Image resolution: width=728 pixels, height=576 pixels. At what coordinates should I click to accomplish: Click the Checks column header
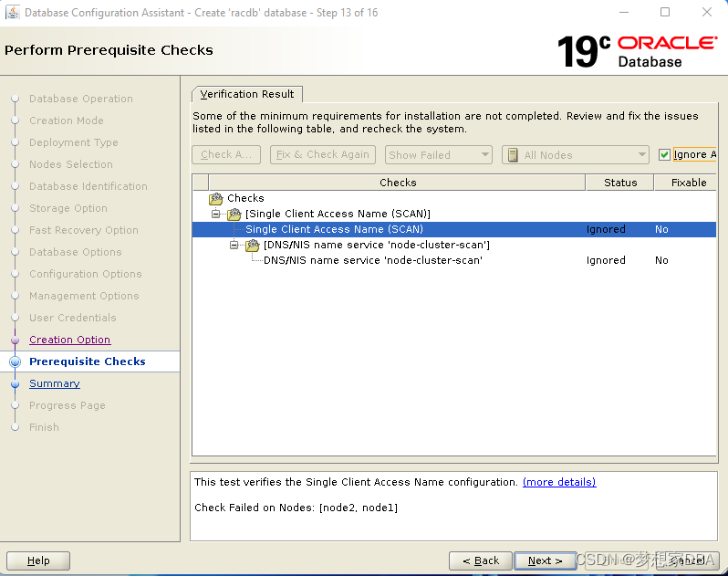pos(398,183)
